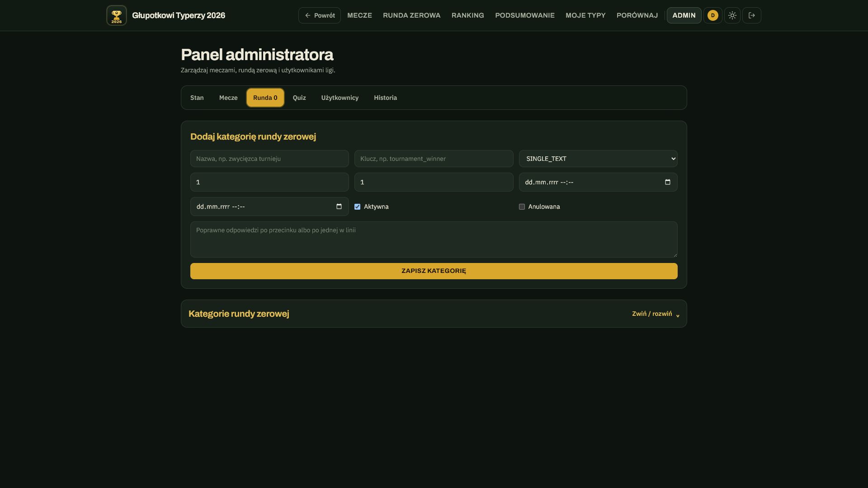Image resolution: width=868 pixels, height=488 pixels.
Task: Click the logout arrow icon
Action: pyautogui.click(x=752, y=15)
